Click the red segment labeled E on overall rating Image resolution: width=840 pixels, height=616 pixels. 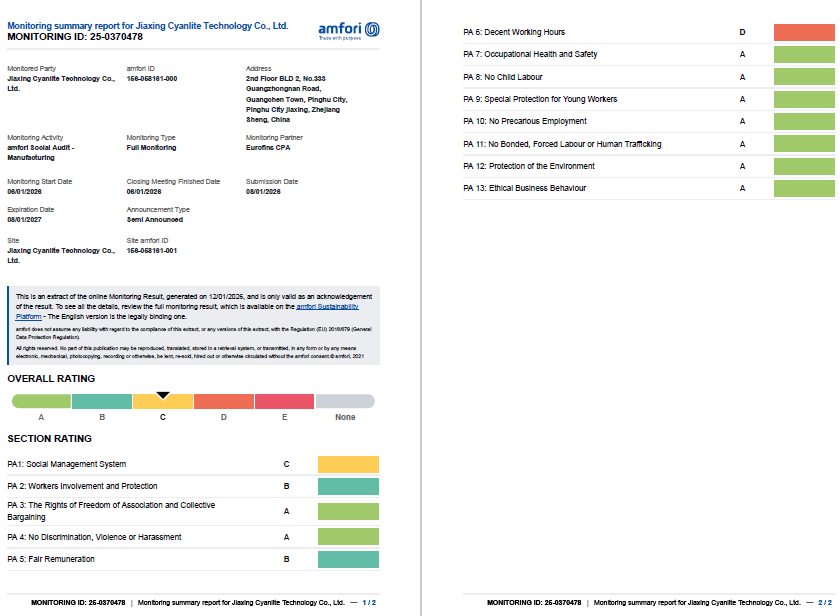(284, 400)
